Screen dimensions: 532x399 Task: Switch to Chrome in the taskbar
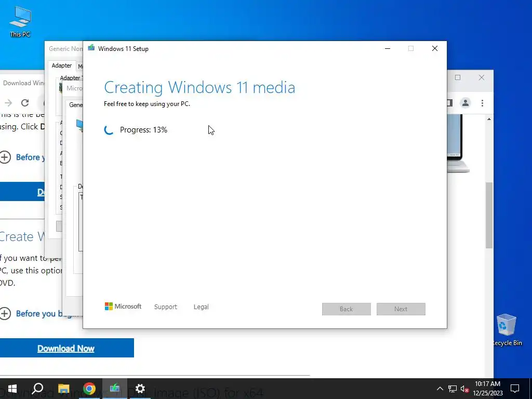(89, 389)
